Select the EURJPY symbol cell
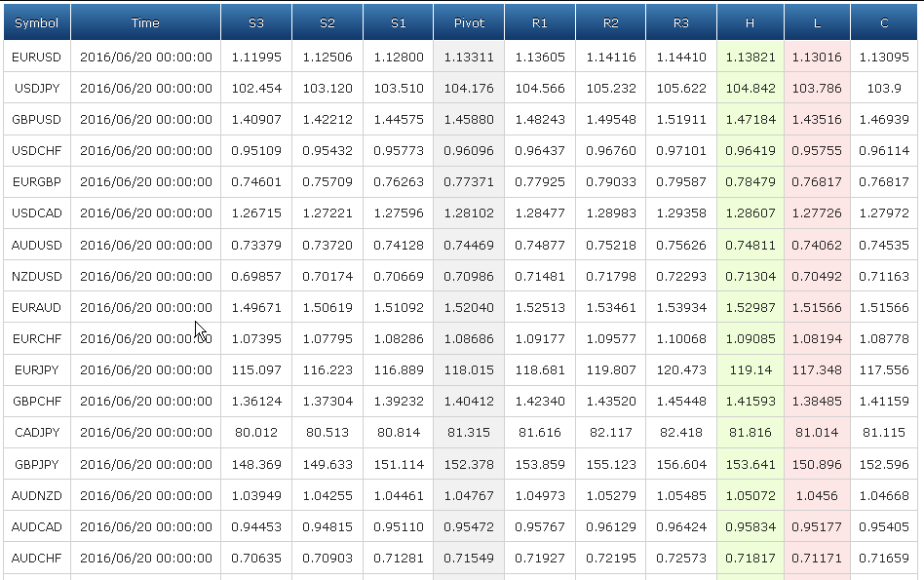Screen dimensions: 924x580 tap(36, 370)
